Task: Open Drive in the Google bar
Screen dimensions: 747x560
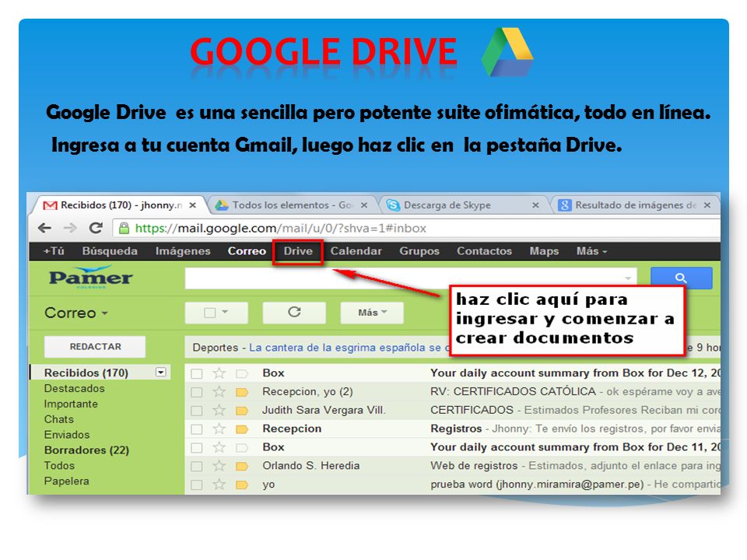Action: pyautogui.click(x=298, y=251)
